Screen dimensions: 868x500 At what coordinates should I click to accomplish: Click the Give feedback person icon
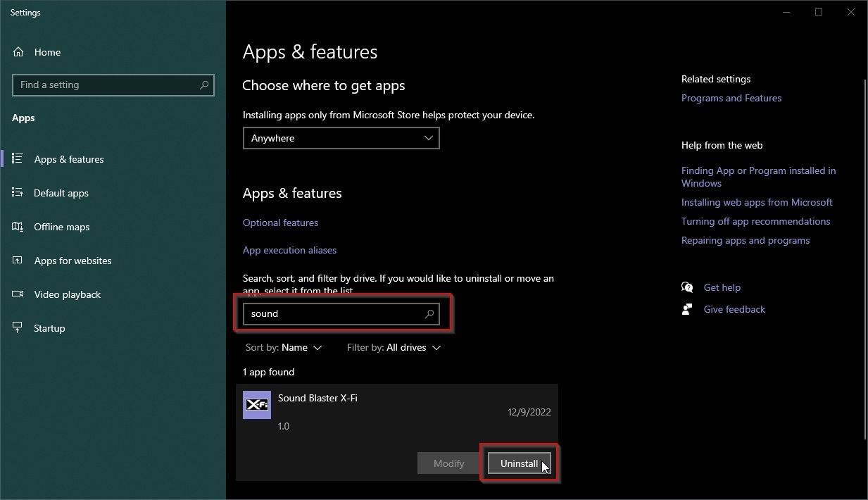[687, 309]
